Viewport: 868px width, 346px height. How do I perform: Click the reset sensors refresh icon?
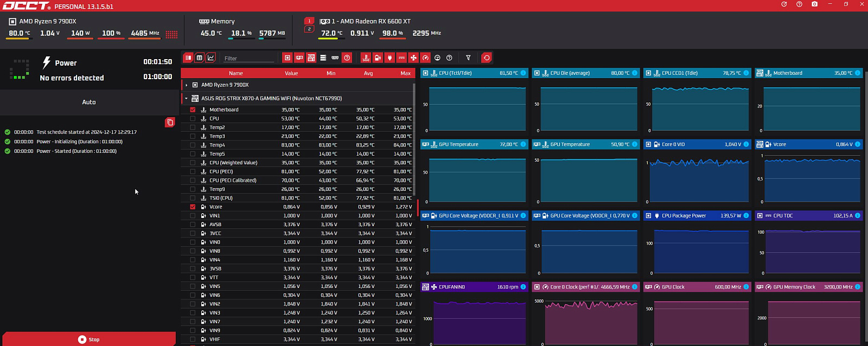[x=487, y=57]
